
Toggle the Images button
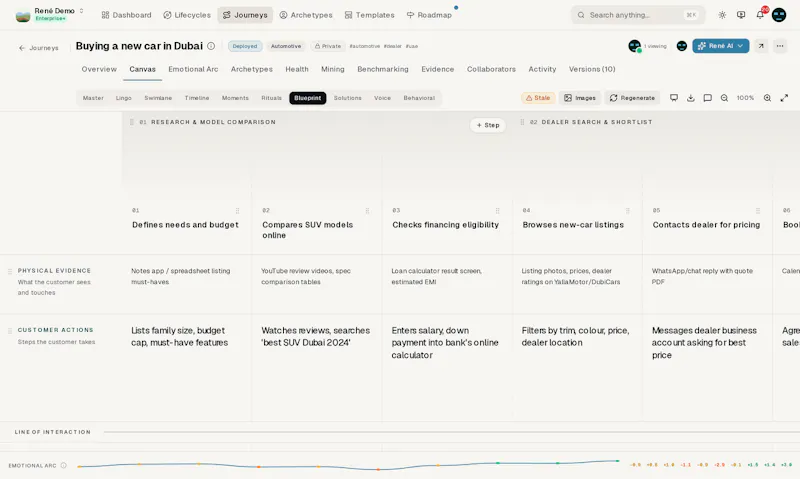pos(580,98)
